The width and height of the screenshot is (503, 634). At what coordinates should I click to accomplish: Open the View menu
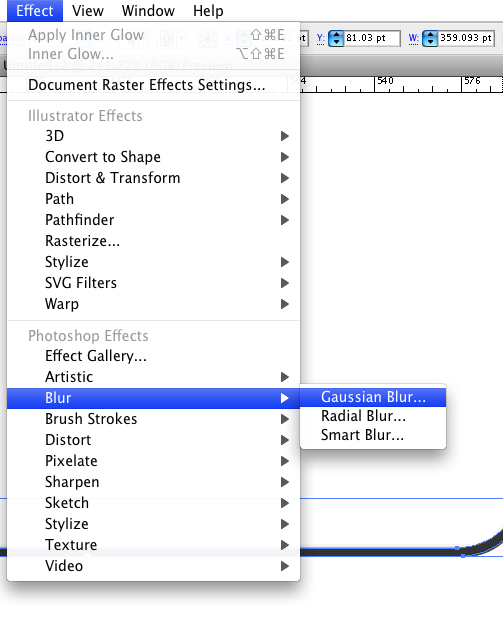pyautogui.click(x=88, y=11)
